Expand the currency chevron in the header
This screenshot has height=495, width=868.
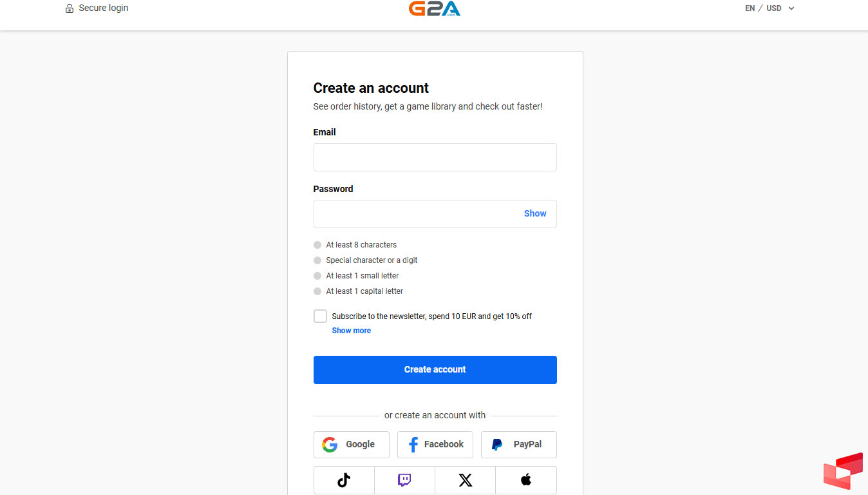point(791,8)
